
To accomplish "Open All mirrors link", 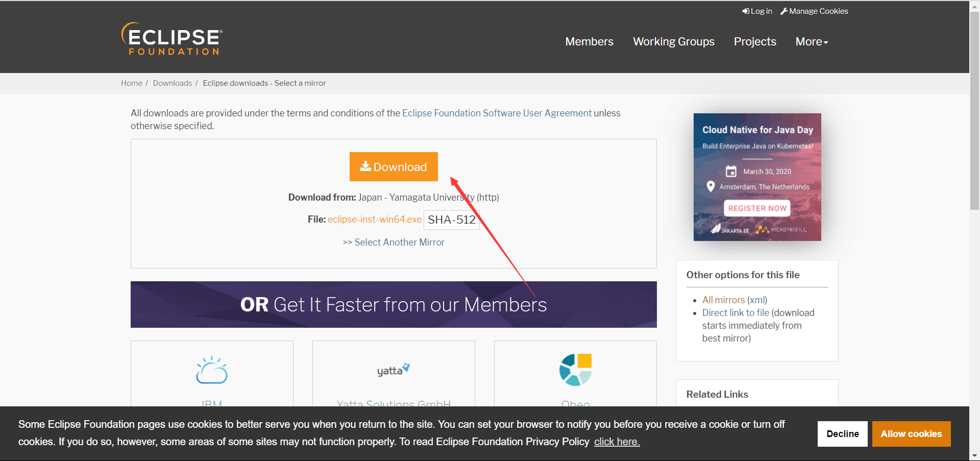I will (723, 300).
